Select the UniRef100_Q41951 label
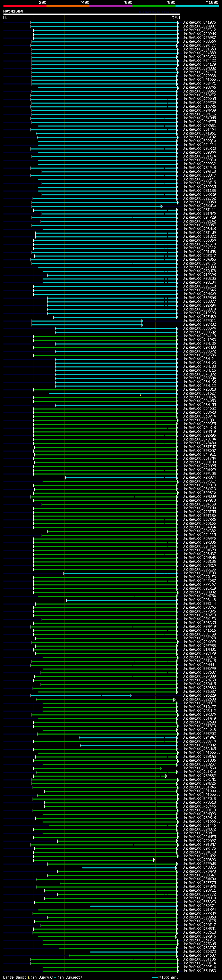Screen dimensions: 222x980 point(199,133)
